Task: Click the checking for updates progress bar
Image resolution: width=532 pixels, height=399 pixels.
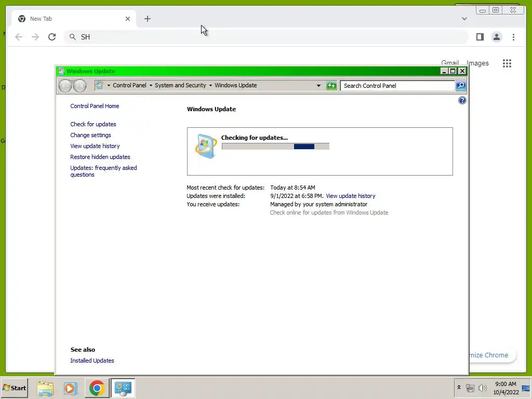Action: (275, 147)
